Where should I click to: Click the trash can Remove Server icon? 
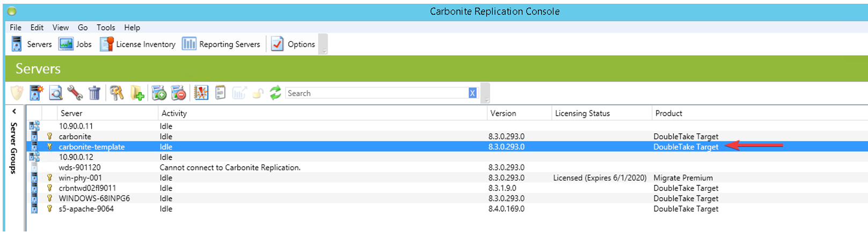click(x=94, y=93)
